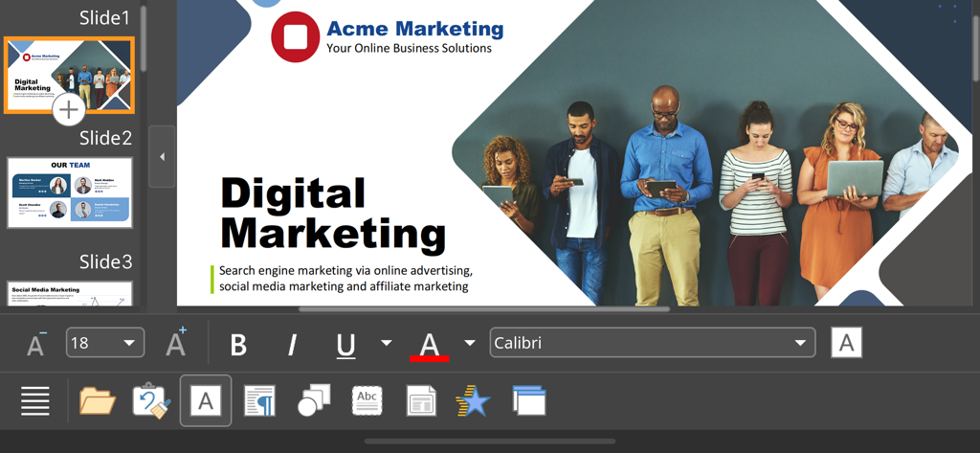Image resolution: width=980 pixels, height=453 pixels.
Task: Add new slide with plus button
Action: [x=69, y=110]
